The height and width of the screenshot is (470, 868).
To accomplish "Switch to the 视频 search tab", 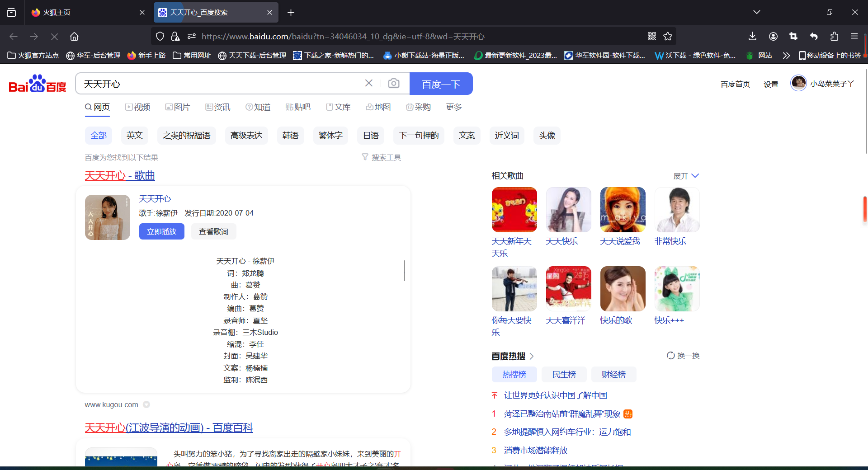I will 138,107.
